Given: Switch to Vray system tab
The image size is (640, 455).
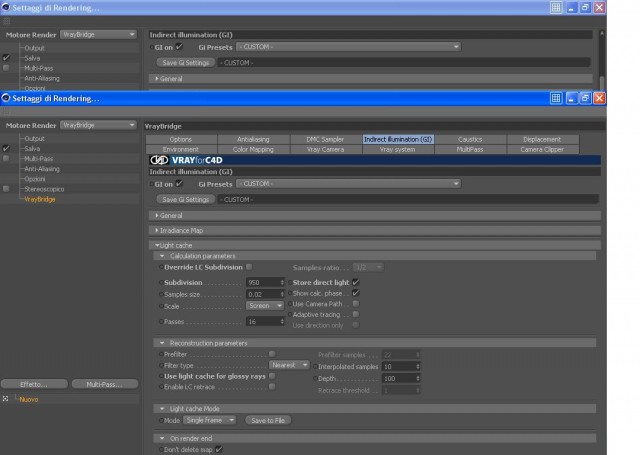Looking at the screenshot, I should click(x=398, y=149).
